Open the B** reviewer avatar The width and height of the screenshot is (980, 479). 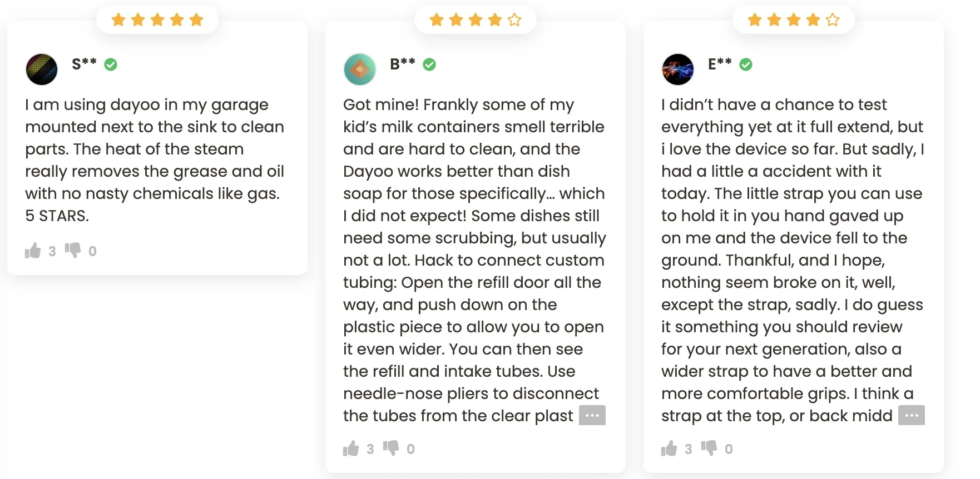[x=360, y=69]
